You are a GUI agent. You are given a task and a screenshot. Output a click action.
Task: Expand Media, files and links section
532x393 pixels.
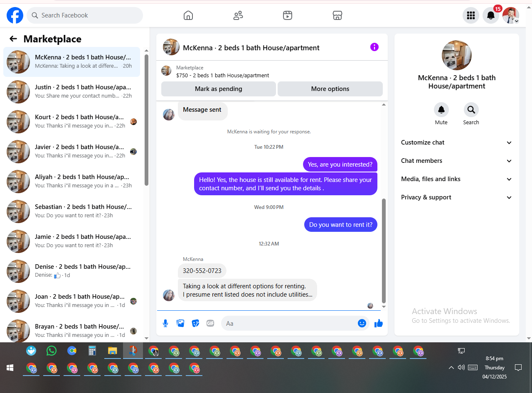pos(457,179)
